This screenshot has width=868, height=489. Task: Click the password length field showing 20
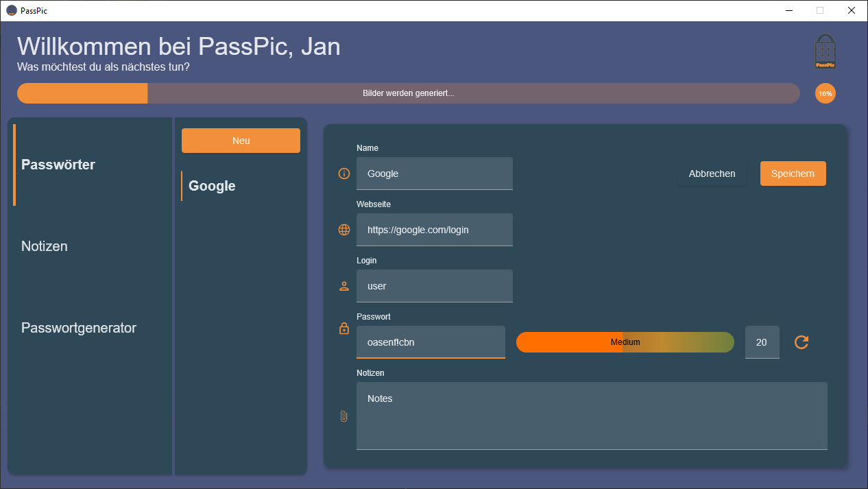(x=762, y=342)
